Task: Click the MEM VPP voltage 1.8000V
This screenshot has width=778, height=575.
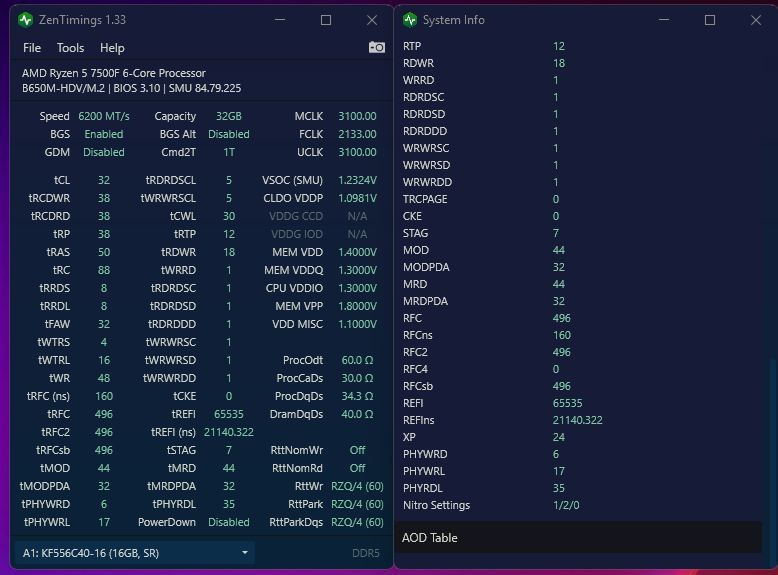Action: 357,306
